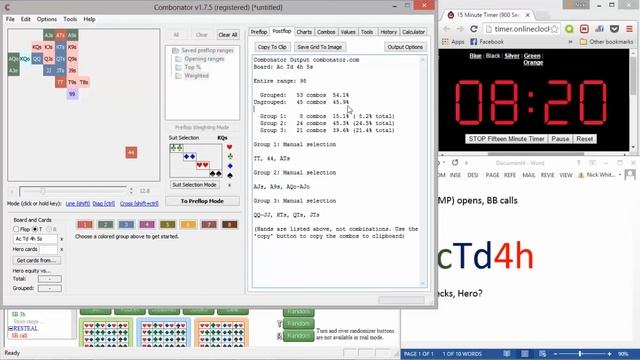Switch to the Charts tab
640x360 pixels.
pyautogui.click(x=304, y=32)
